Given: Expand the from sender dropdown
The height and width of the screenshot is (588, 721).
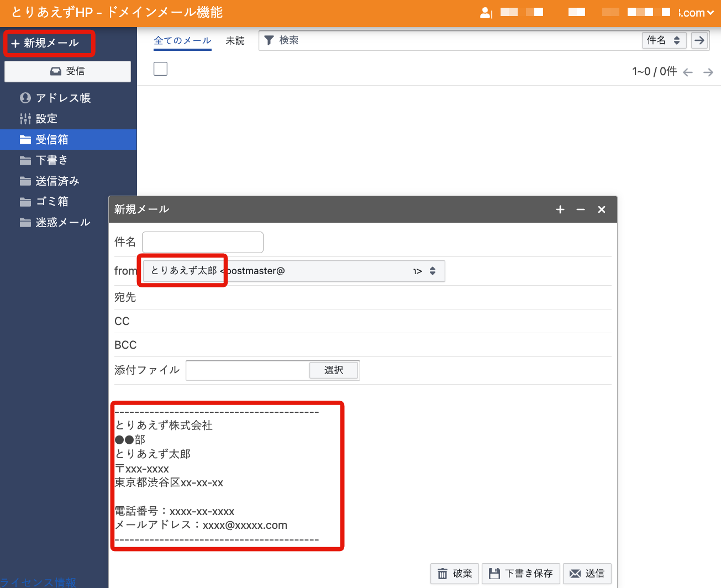Looking at the screenshot, I should (432, 271).
